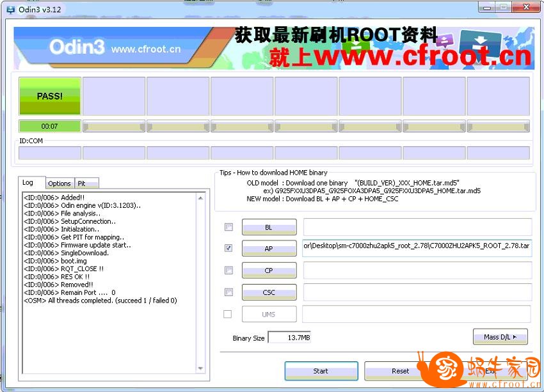Click log line 'Added!!'
The width and height of the screenshot is (544, 392).
click(x=54, y=198)
